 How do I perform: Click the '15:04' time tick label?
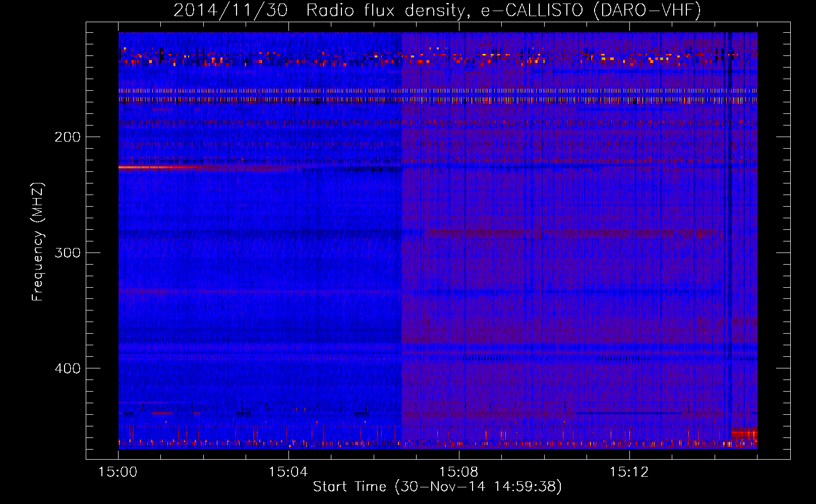point(288,472)
